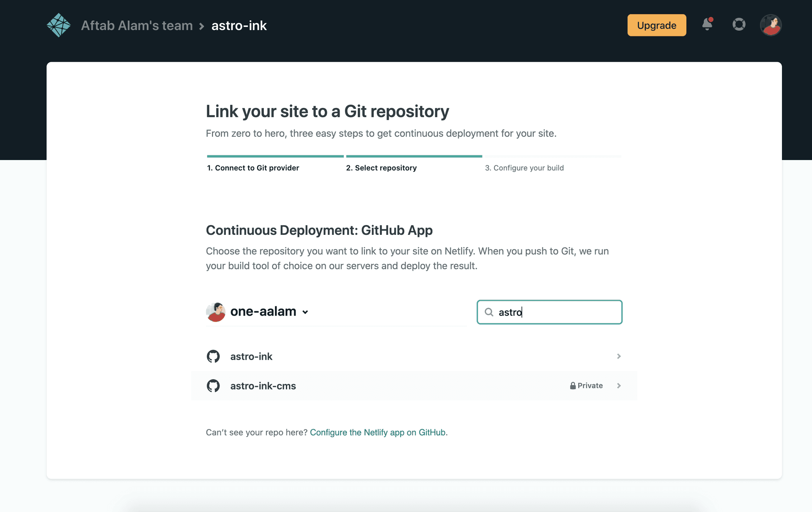Click the Upgrade button
This screenshot has width=812, height=512.
(x=656, y=25)
